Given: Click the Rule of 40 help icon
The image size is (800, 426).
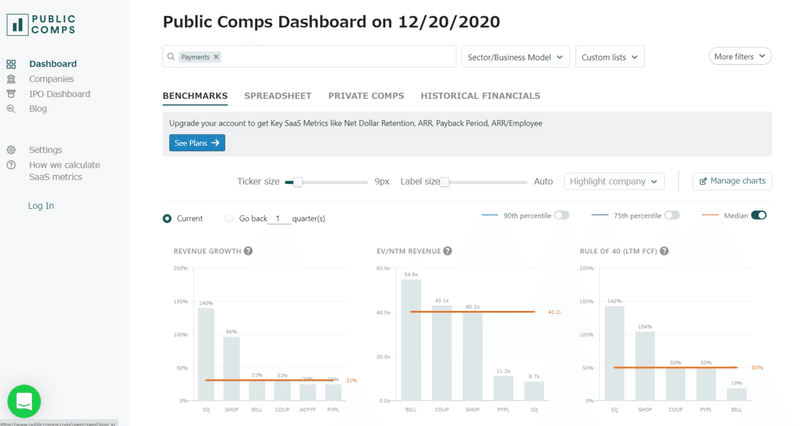Looking at the screenshot, I should 664,251.
